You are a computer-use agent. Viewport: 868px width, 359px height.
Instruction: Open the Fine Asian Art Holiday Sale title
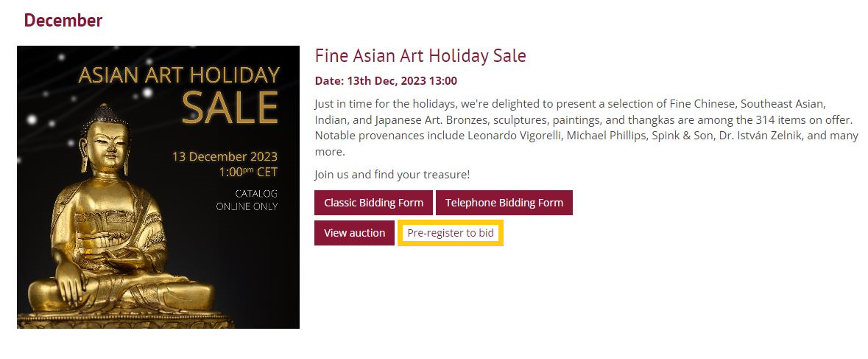pos(420,55)
